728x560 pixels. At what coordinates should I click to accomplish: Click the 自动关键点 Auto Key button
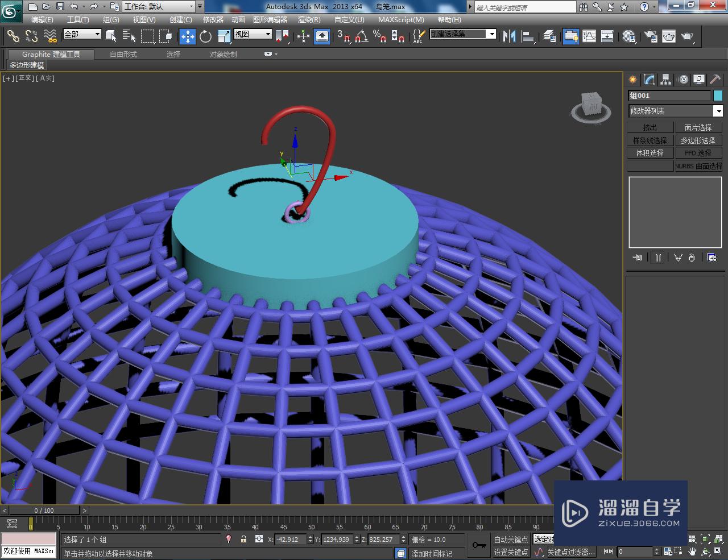tap(511, 540)
